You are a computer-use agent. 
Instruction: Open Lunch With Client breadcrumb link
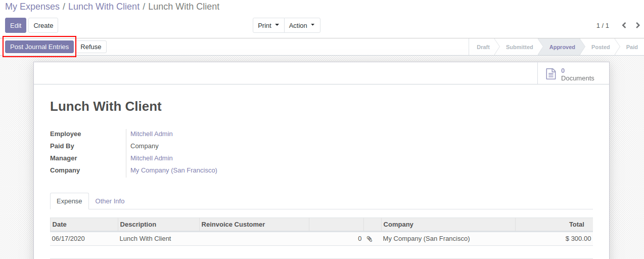tap(104, 7)
